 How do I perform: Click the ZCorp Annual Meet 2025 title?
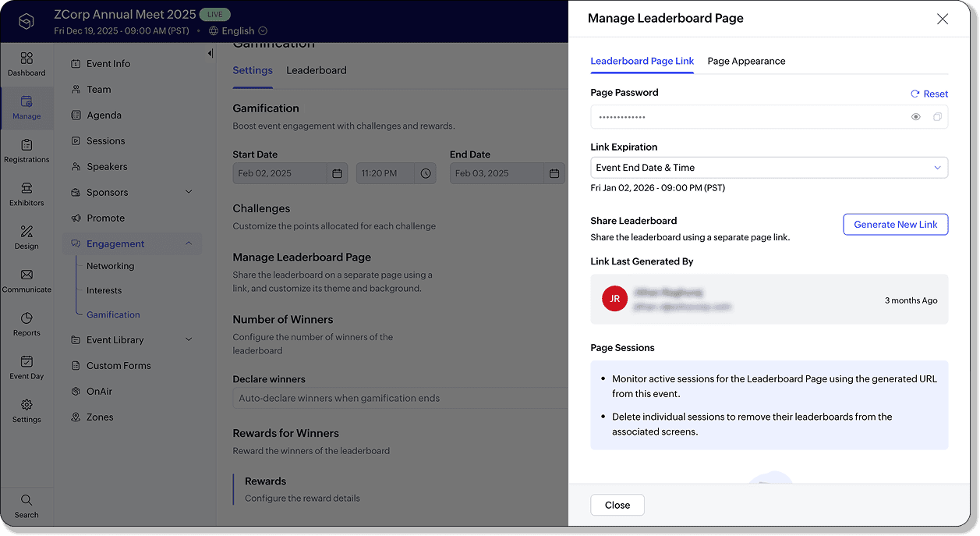click(x=124, y=14)
